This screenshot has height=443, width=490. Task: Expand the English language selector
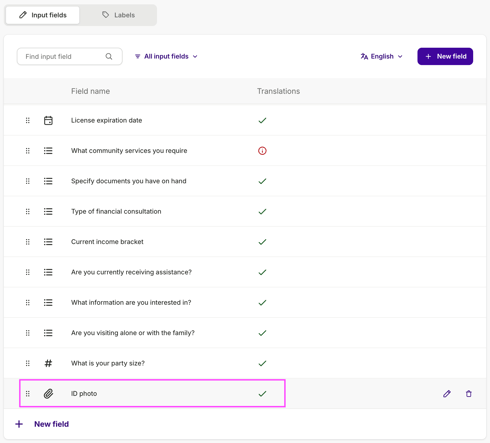tap(382, 56)
